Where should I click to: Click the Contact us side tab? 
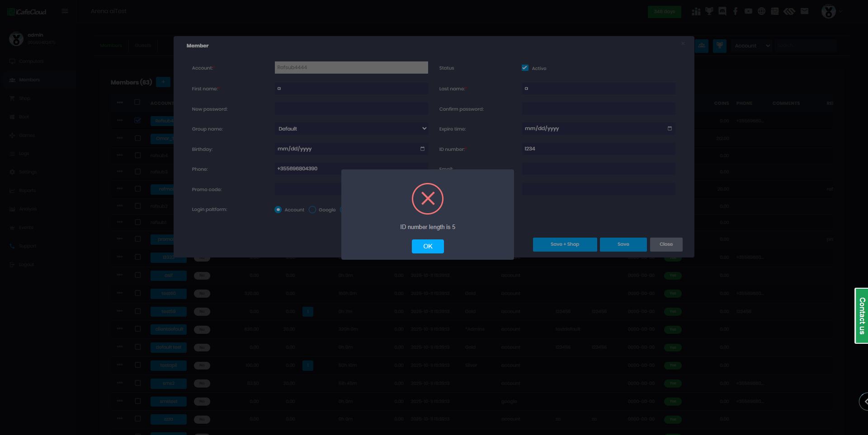pos(861,316)
